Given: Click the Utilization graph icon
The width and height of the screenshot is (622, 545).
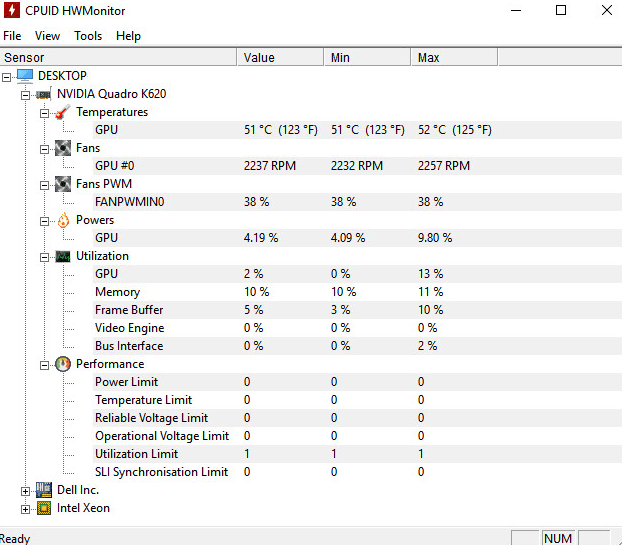Looking at the screenshot, I should click(x=63, y=256).
